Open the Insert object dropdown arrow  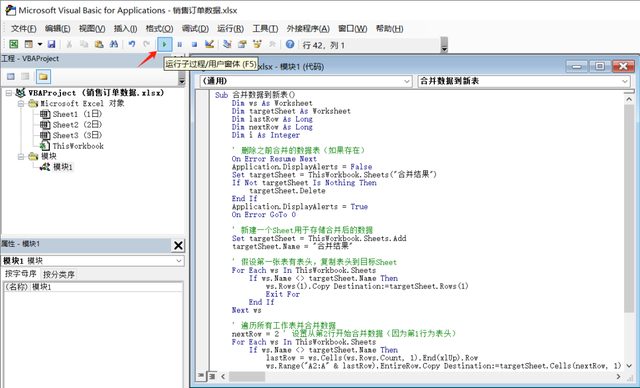click(x=40, y=44)
